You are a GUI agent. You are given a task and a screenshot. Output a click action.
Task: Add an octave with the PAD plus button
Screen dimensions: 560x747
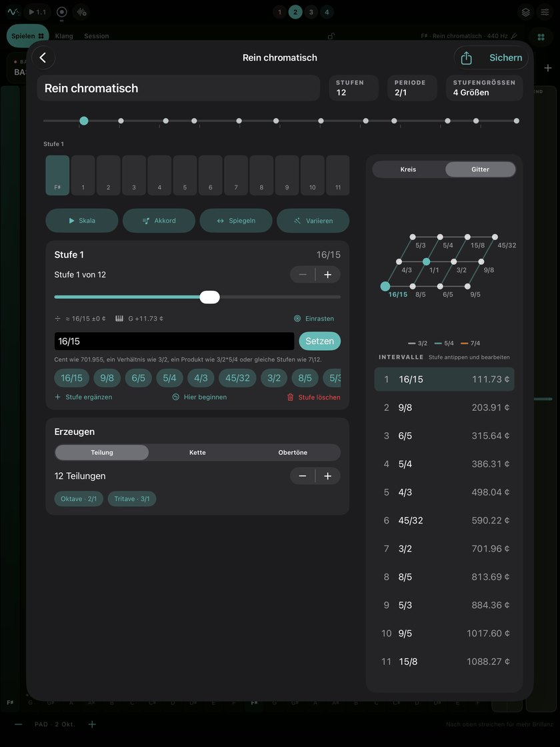(93, 724)
